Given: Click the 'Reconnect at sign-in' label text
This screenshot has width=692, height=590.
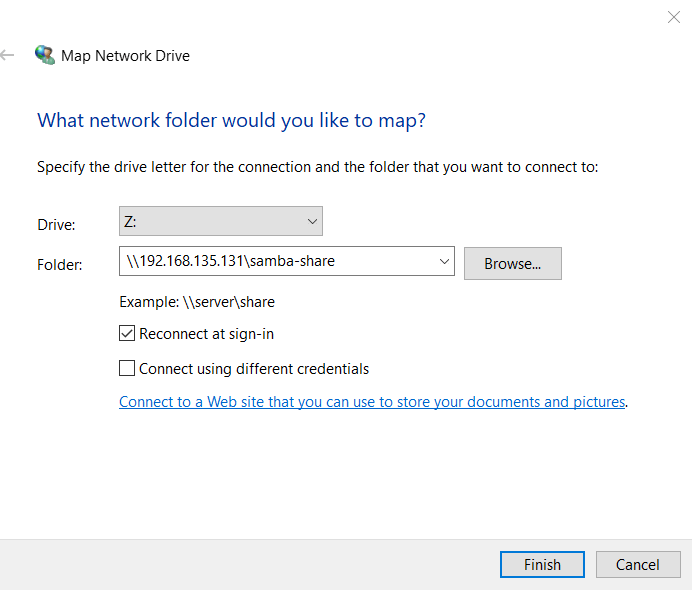Looking at the screenshot, I should [207, 334].
